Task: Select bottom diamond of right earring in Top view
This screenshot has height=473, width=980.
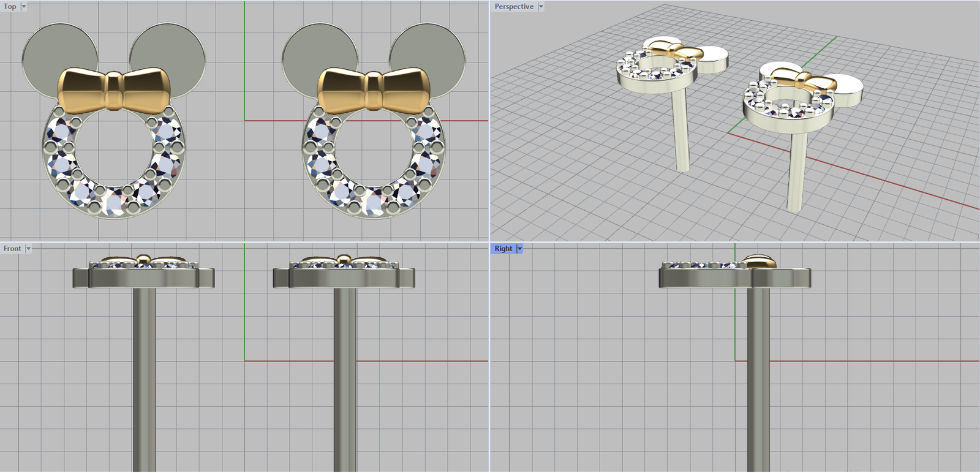Action: point(374,202)
